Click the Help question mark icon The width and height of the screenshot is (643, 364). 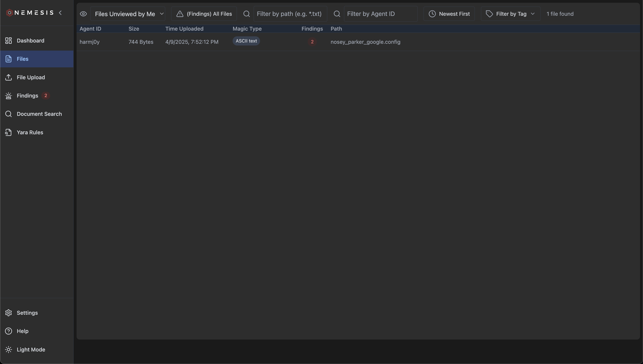point(9,331)
